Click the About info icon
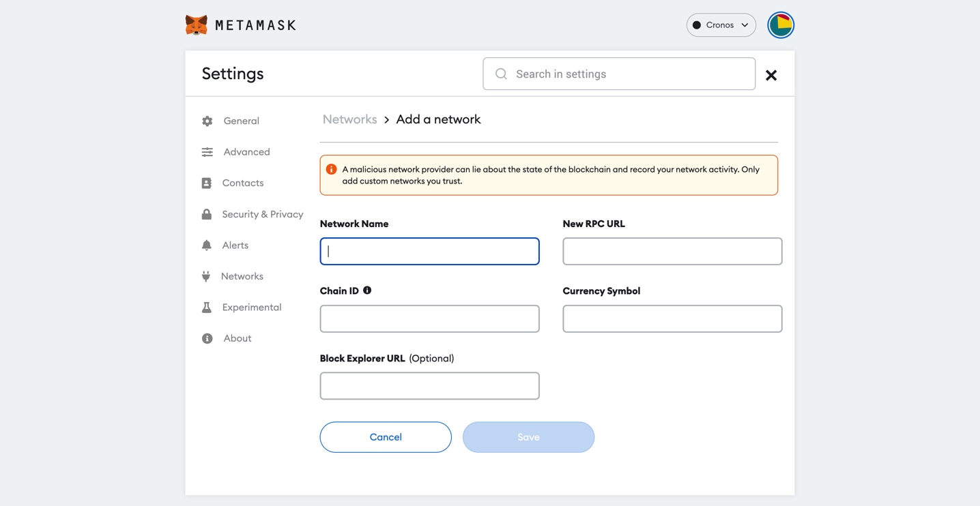The height and width of the screenshot is (506, 980). [207, 338]
